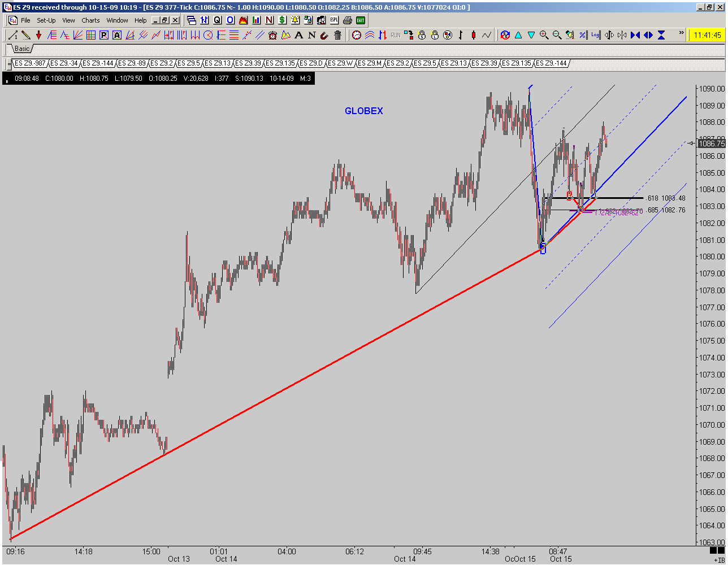Click the trash can delete icon
Screen dimensions: 728x565
click(338, 35)
